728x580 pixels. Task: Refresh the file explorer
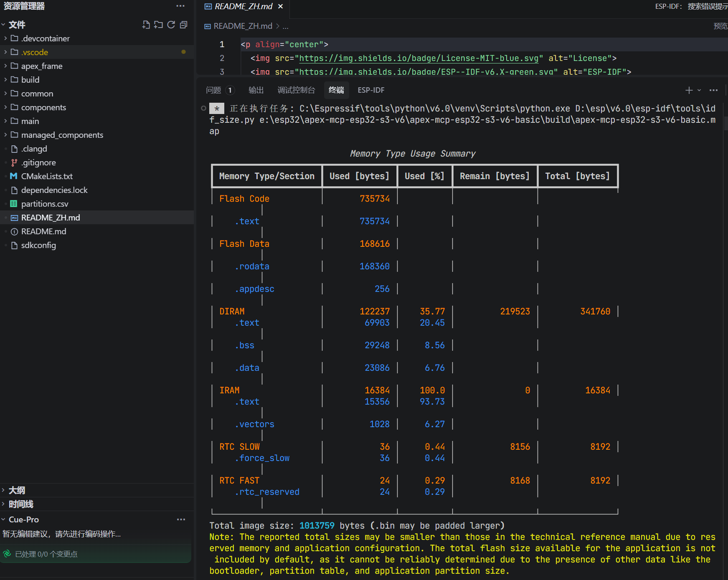[171, 25]
